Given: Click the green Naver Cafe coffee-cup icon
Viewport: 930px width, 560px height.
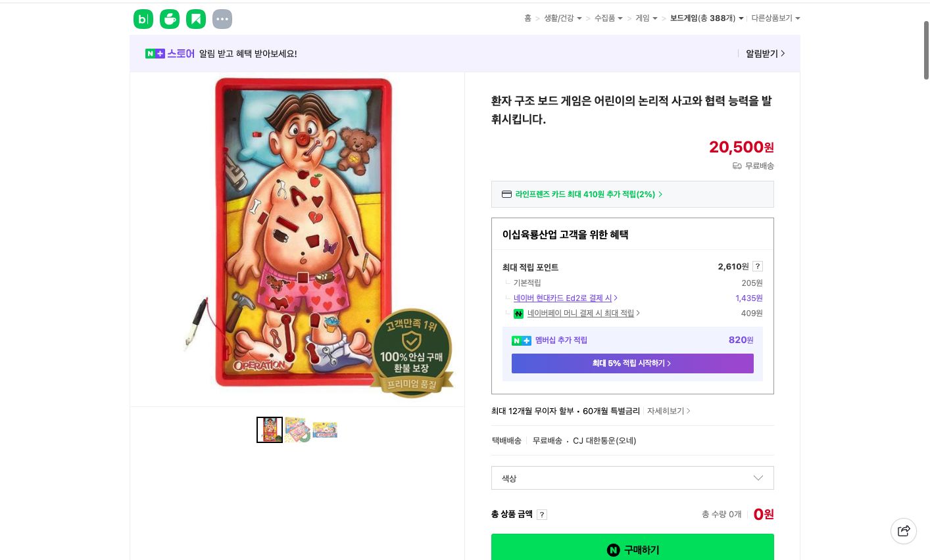Looking at the screenshot, I should coord(170,19).
